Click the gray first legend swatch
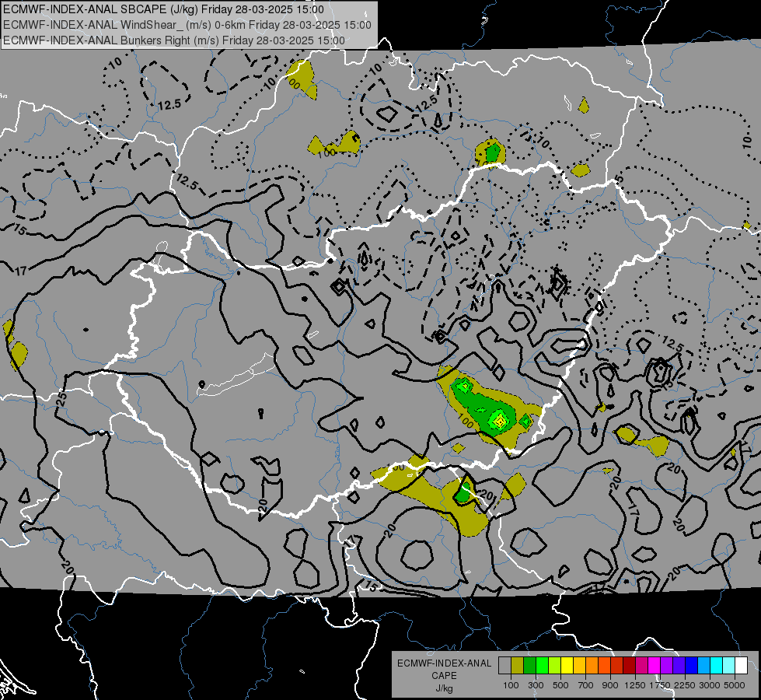The height and width of the screenshot is (700, 761). click(x=504, y=666)
